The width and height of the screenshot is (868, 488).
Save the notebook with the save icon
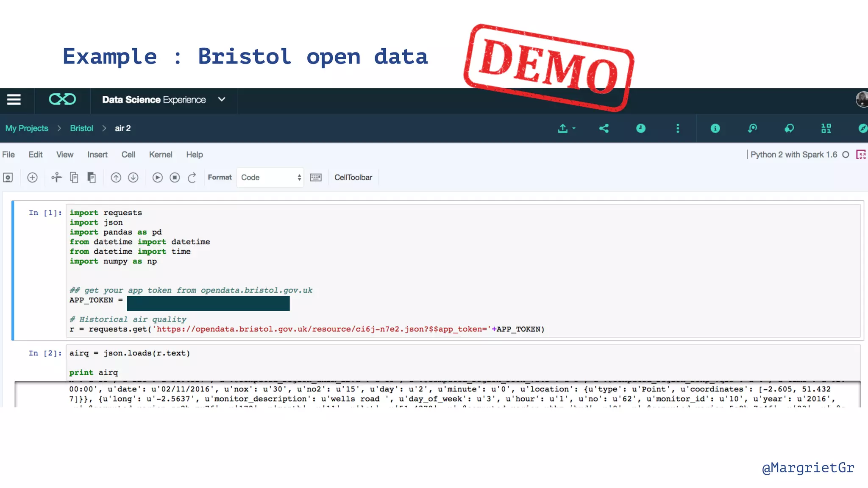(8, 177)
